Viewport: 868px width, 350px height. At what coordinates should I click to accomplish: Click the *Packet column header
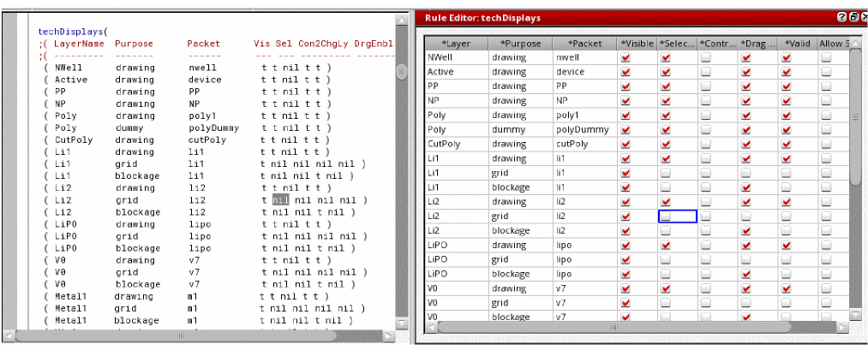[583, 43]
